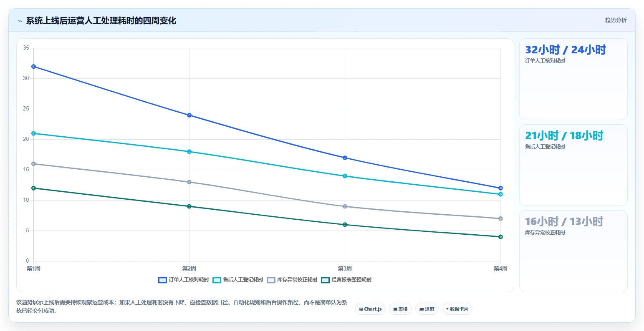
Task: Select the green data point at 第2周 (9)
Action: 189,206
